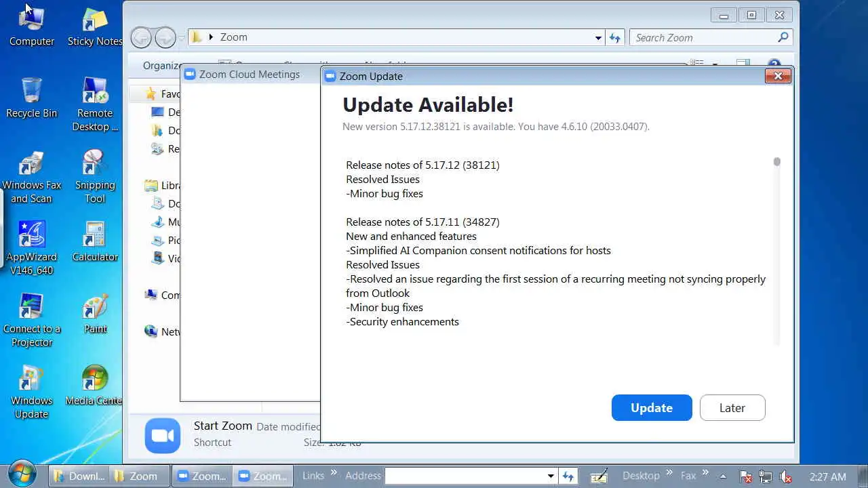The height and width of the screenshot is (488, 868).
Task: Click the taskbar Address go button
Action: [568, 476]
